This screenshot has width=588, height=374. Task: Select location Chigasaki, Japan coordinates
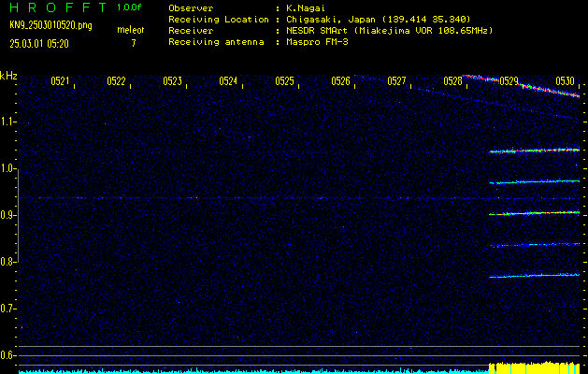[378, 20]
